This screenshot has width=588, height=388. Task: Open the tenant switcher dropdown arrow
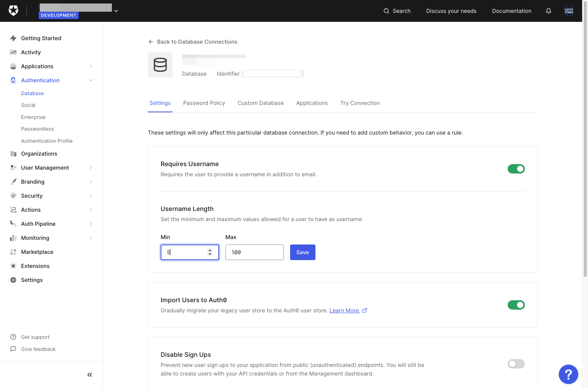(116, 11)
